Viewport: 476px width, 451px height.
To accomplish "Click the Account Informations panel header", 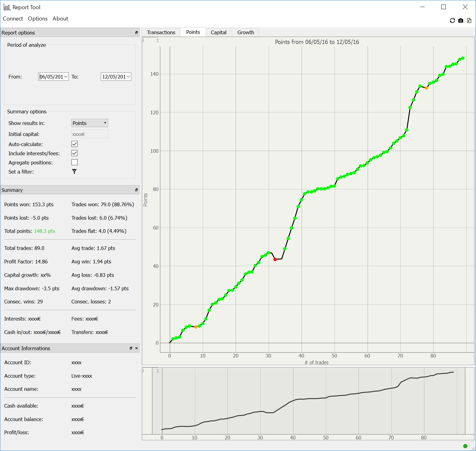I will 70,348.
